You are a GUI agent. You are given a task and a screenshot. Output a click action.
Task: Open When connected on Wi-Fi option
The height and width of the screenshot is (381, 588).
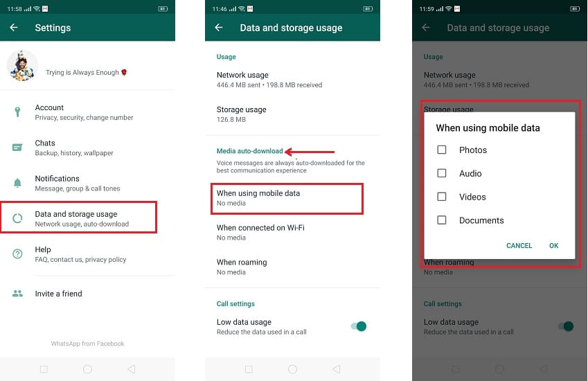(x=292, y=232)
